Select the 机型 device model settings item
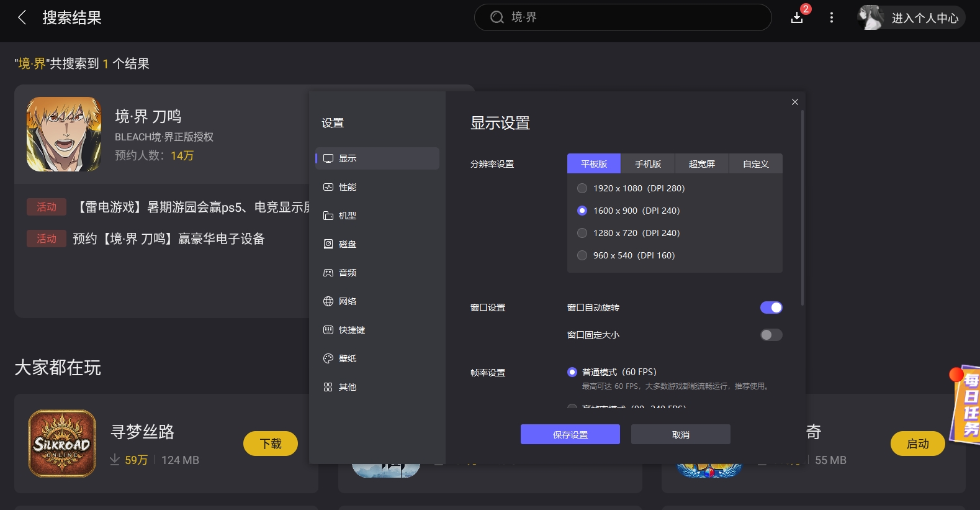This screenshot has width=980, height=510. point(377,216)
